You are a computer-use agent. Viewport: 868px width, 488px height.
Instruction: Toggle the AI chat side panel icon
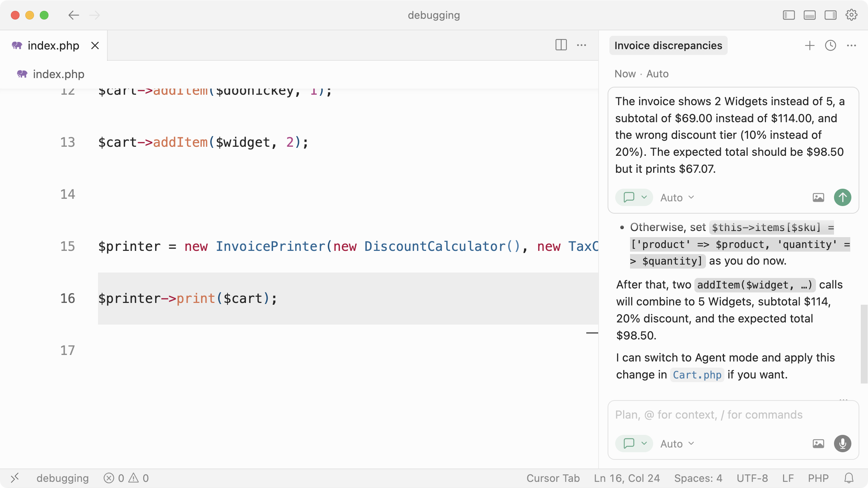(830, 15)
